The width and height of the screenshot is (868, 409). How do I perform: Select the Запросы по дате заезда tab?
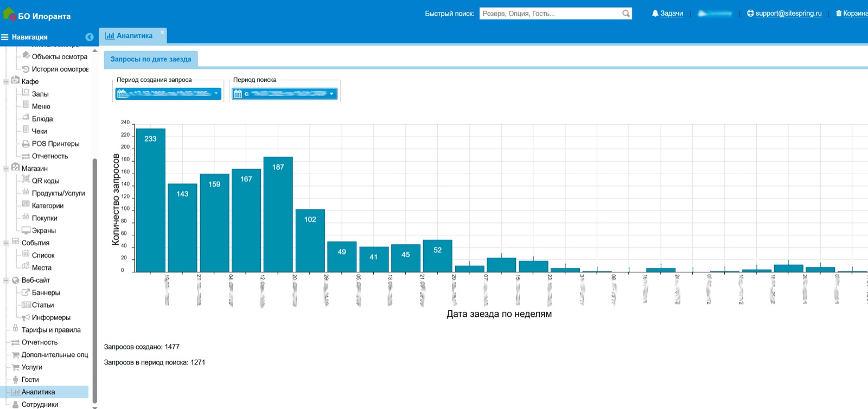click(151, 59)
